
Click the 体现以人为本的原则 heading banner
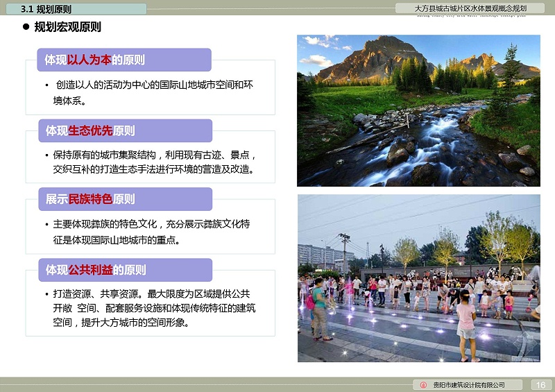[x=124, y=60]
